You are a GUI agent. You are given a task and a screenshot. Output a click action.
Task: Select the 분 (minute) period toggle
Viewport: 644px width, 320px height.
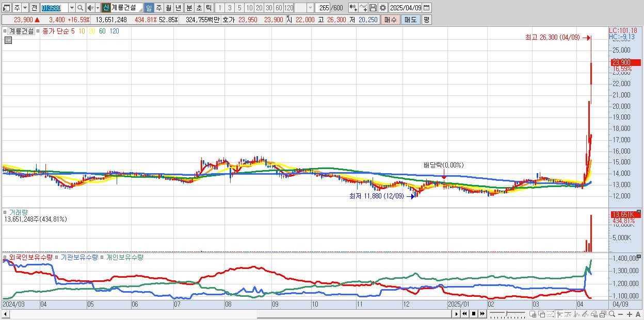tap(189, 8)
